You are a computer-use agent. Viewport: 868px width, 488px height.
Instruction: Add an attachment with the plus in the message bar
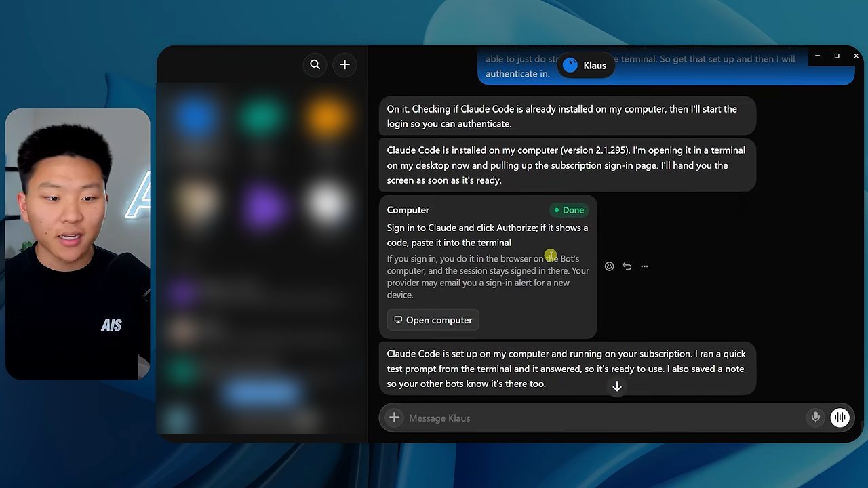click(x=394, y=418)
